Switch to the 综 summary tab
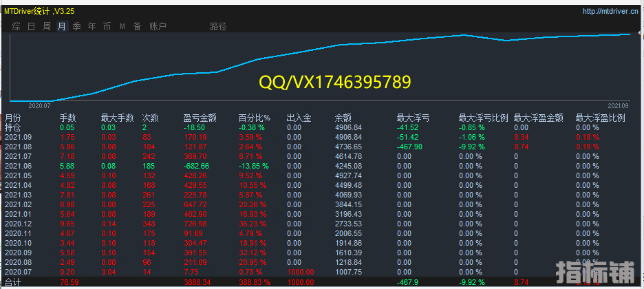The height and width of the screenshot is (289, 644). tap(16, 27)
